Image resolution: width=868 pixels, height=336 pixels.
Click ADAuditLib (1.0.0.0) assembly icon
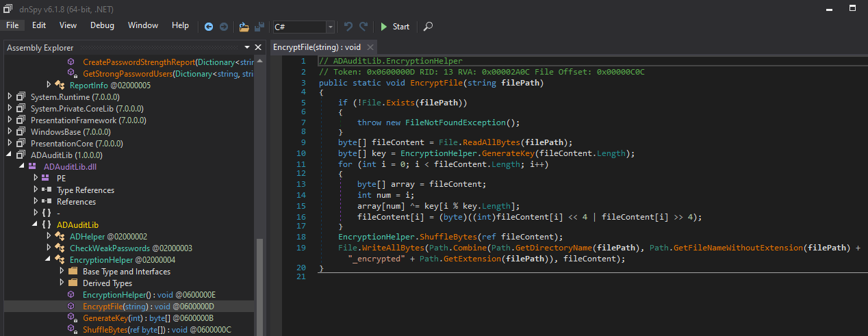click(21, 155)
